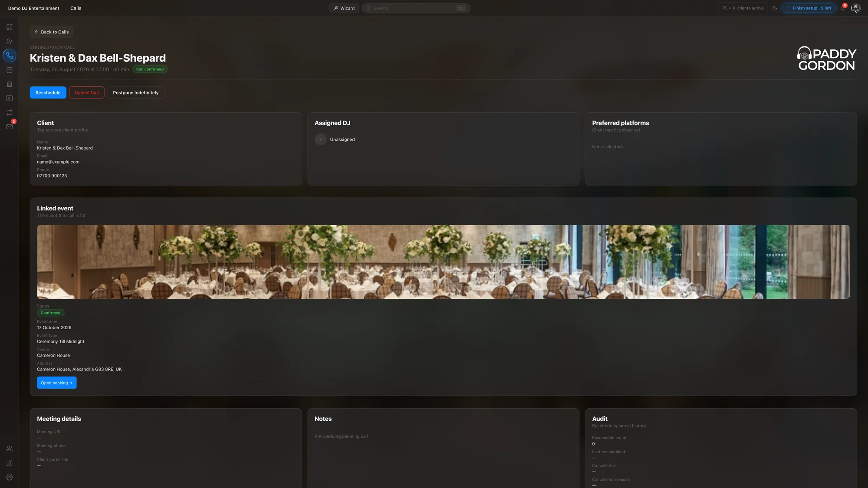This screenshot has width=868, height=488.
Task: Click Postpone Indefinitely
Action: tap(136, 92)
